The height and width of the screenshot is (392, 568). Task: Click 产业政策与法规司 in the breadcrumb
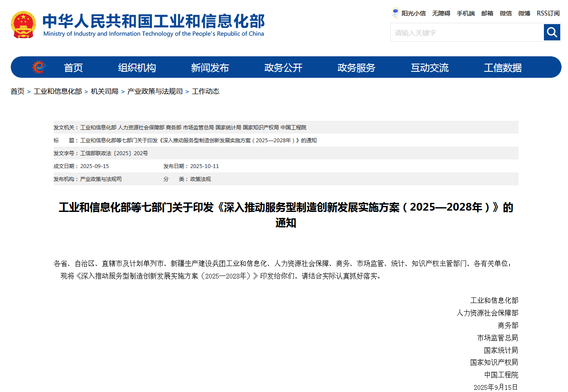point(155,91)
